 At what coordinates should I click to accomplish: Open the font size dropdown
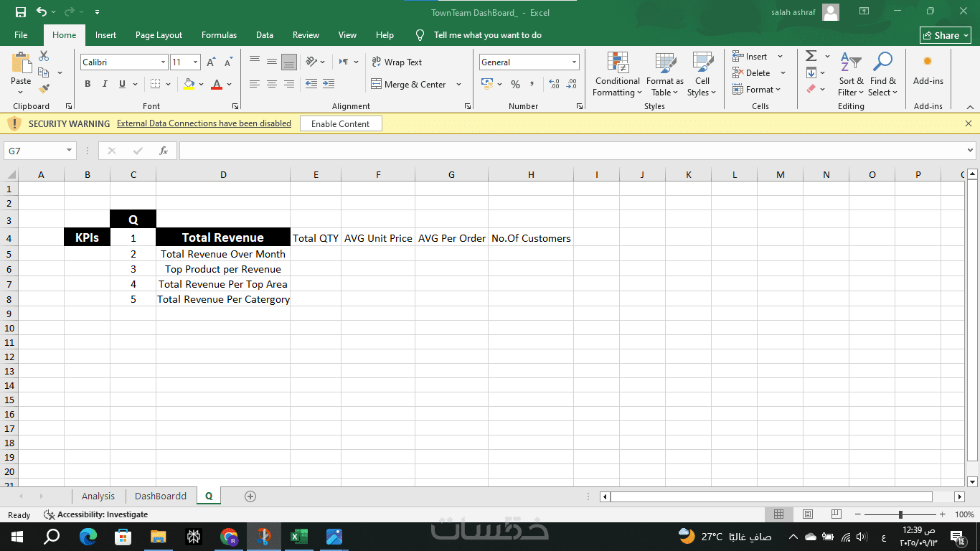(x=196, y=62)
